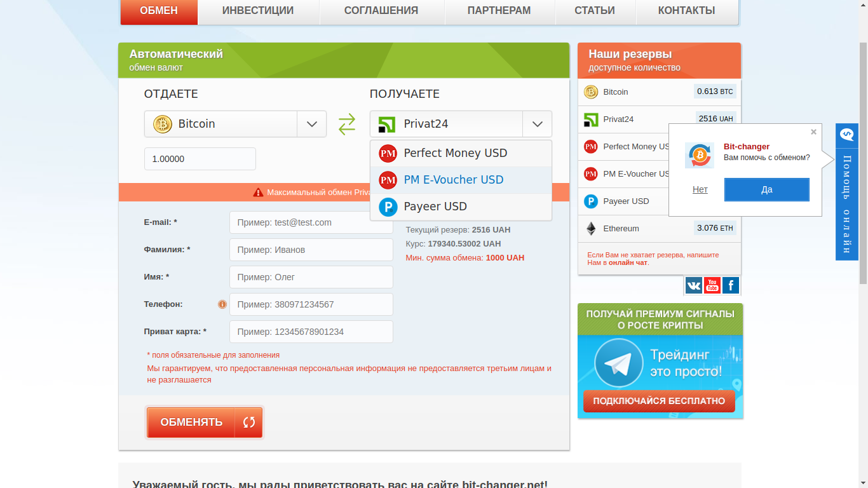Select Perfect Money USD from the list

[x=461, y=153]
